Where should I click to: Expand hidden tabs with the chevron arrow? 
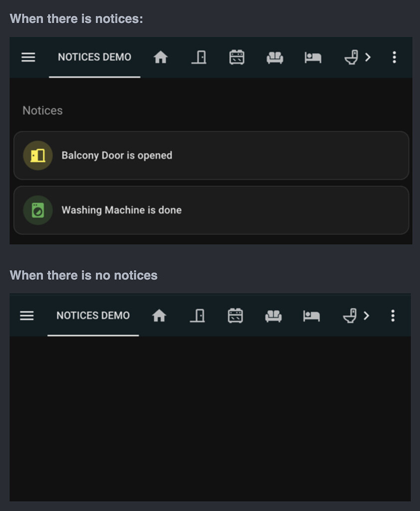click(x=368, y=57)
